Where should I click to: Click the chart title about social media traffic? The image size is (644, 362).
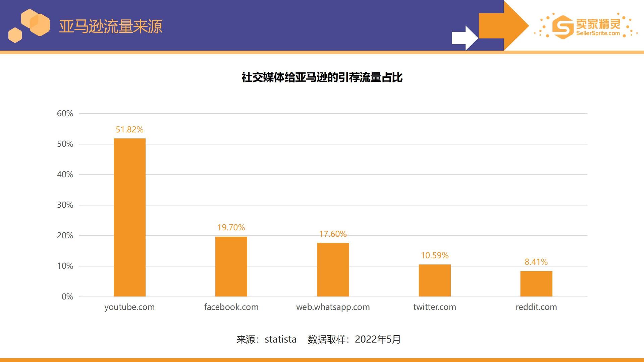(x=322, y=77)
